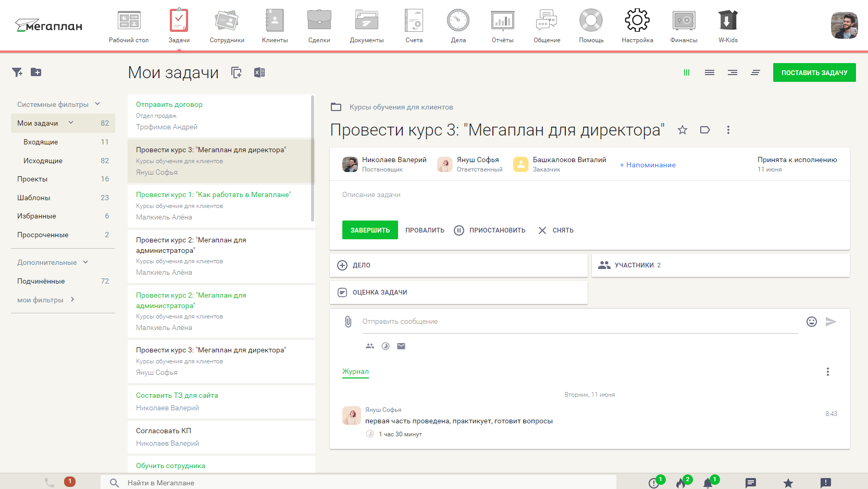Add task to favorites with star icon
The width and height of the screenshot is (868, 489).
pos(683,130)
